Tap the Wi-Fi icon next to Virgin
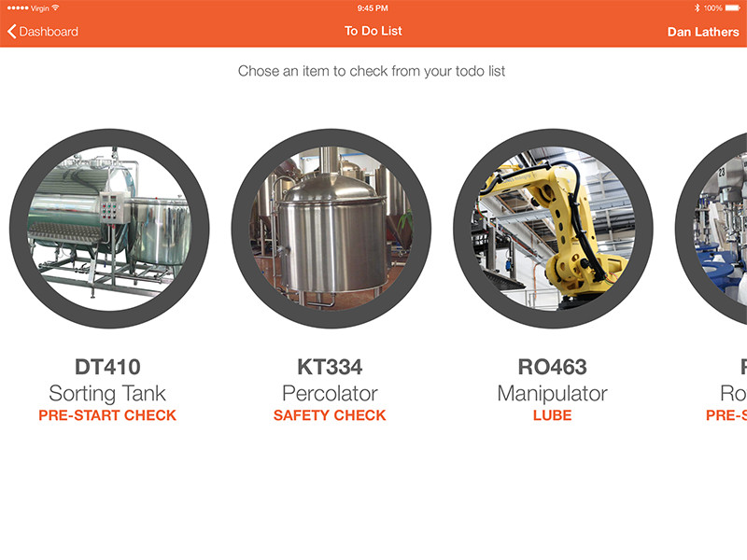 click(x=55, y=7)
